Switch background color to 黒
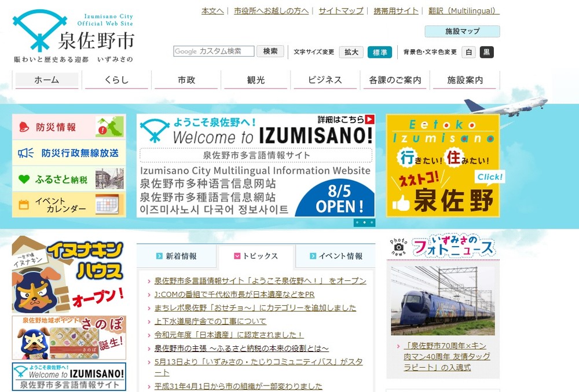579x392 pixels. pos(486,52)
